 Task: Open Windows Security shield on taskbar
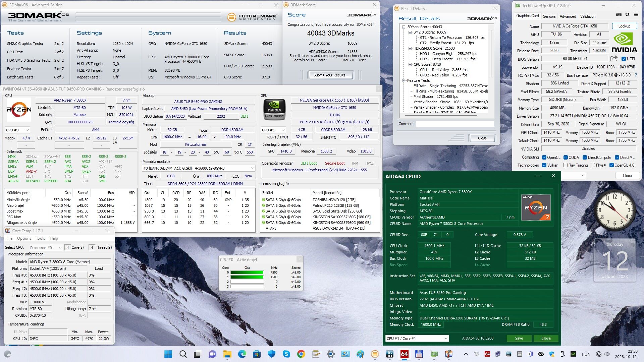point(272,354)
